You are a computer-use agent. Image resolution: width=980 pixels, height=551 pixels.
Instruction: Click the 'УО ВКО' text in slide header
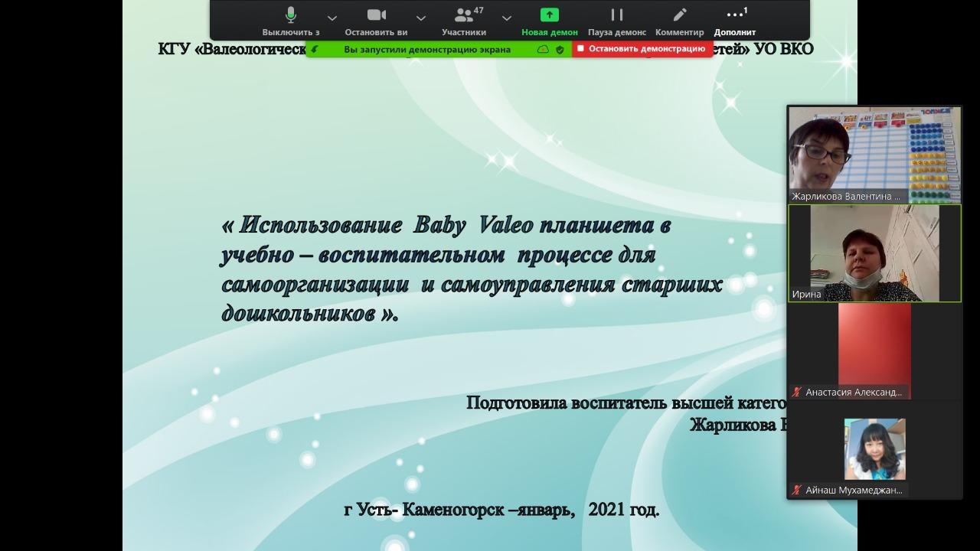click(784, 49)
